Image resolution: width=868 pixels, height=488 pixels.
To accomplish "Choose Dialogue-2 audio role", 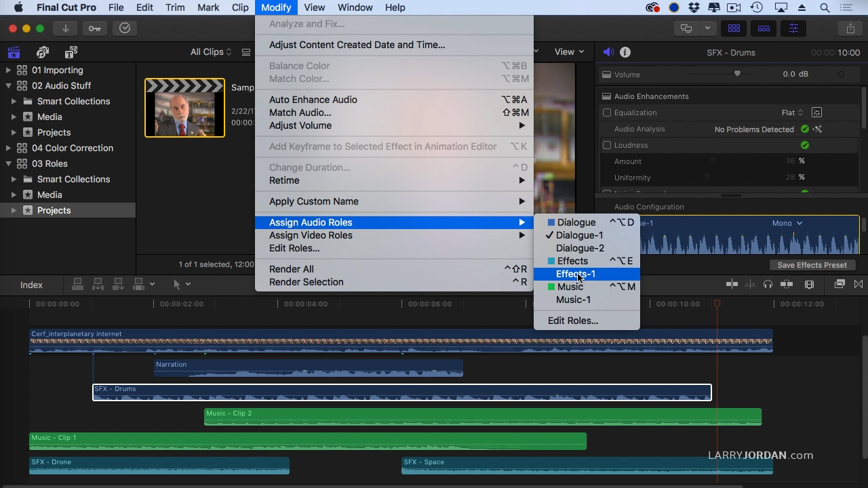I will 587,248.
